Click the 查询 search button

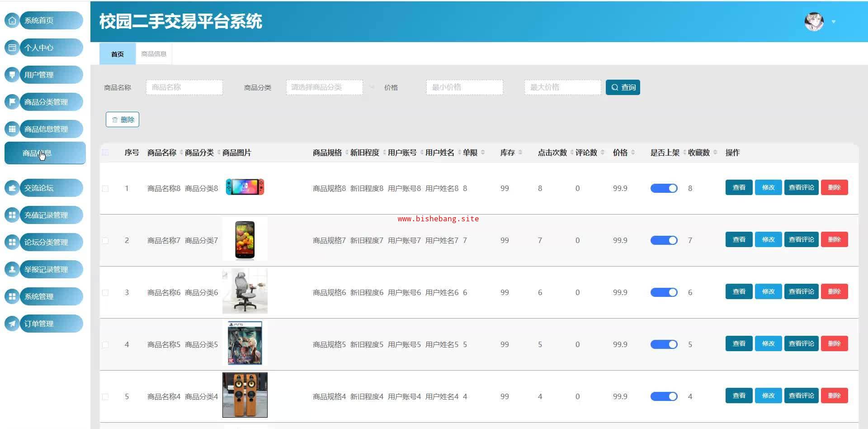[623, 87]
